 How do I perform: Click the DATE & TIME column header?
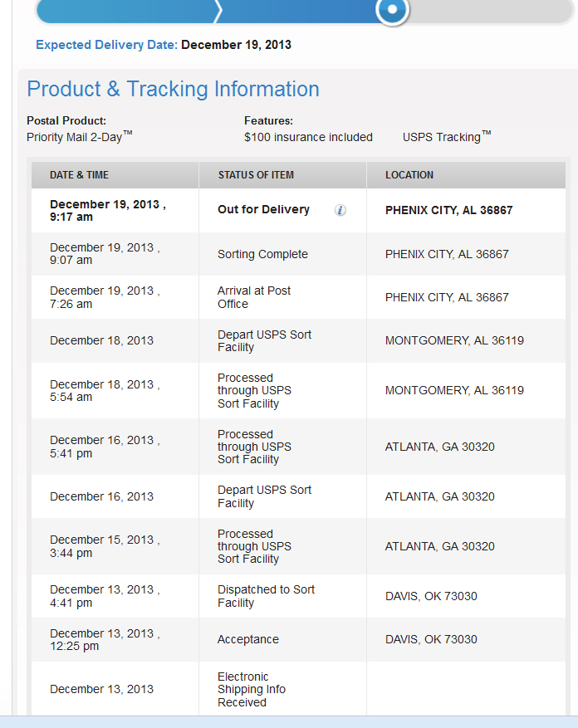click(79, 175)
